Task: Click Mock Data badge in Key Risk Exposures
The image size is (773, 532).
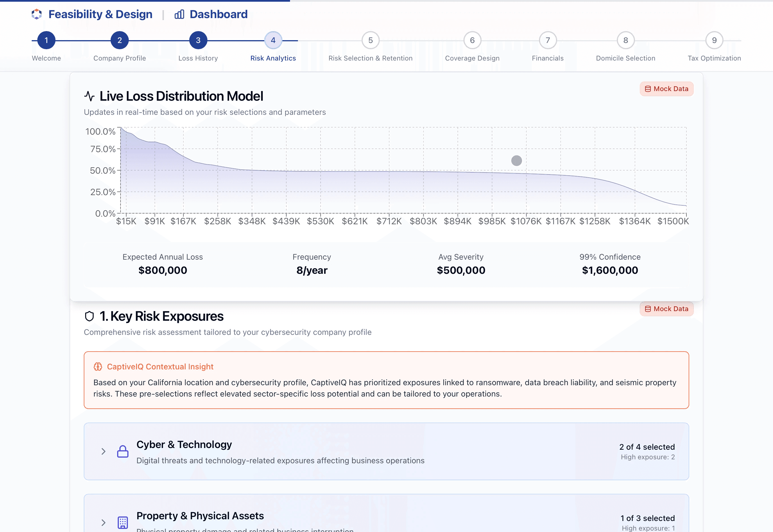Action: click(666, 309)
